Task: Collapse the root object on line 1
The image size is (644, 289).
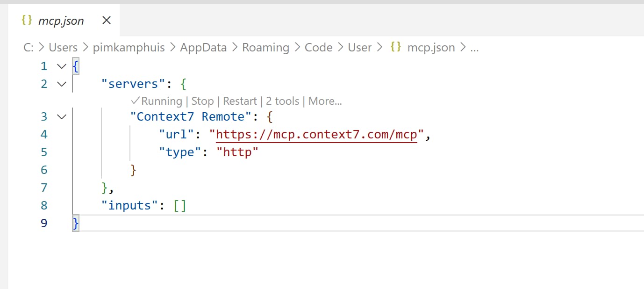Action: click(x=61, y=66)
